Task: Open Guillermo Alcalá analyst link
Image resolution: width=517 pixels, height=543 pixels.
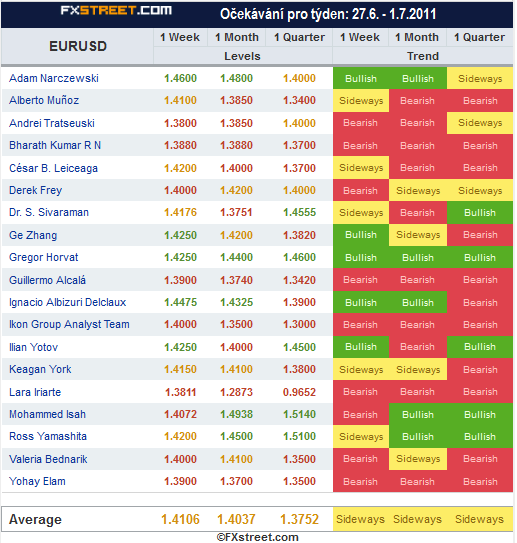Action: tap(47, 280)
